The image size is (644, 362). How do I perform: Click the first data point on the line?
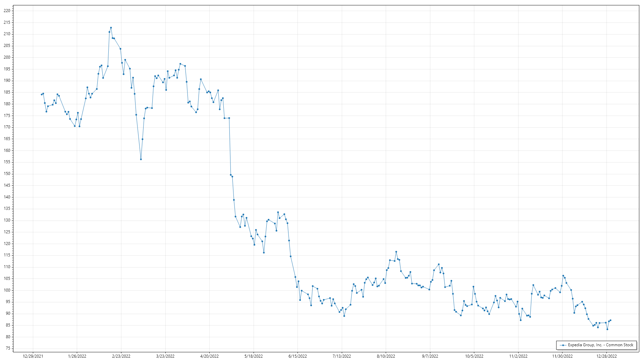pos(42,95)
